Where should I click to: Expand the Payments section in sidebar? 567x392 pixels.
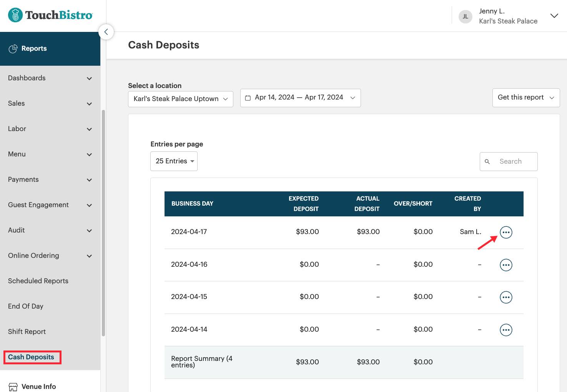(x=50, y=179)
